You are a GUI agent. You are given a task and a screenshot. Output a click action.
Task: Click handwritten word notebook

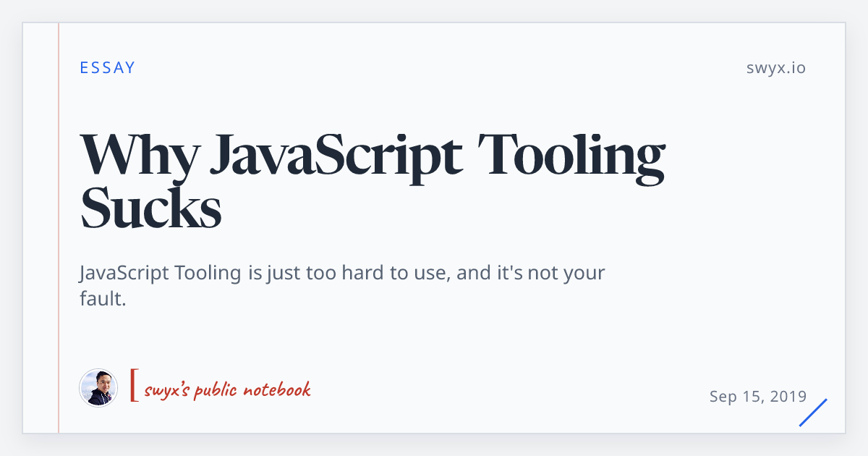(x=277, y=389)
